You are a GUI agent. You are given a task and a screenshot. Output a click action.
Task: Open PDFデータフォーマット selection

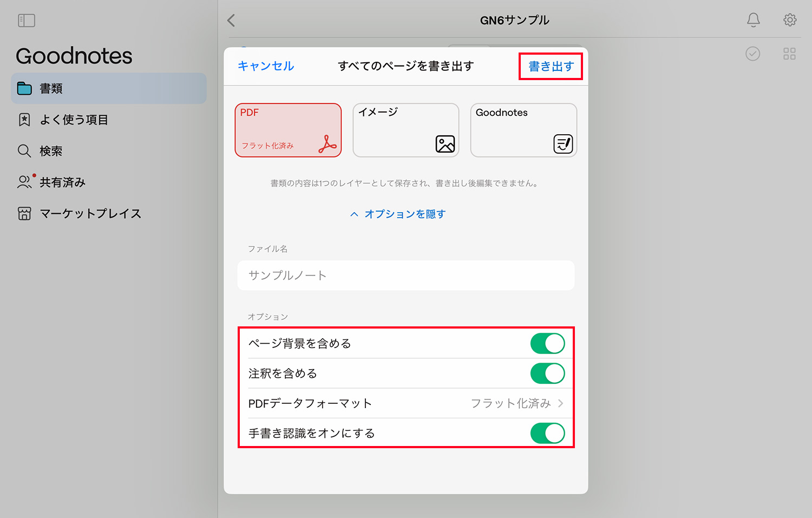(406, 403)
